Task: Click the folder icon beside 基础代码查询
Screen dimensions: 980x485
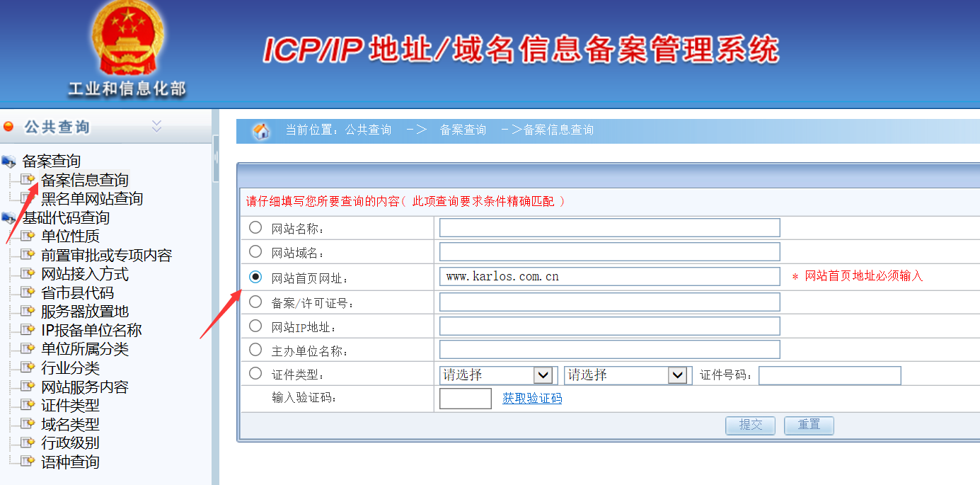Action: [9, 218]
